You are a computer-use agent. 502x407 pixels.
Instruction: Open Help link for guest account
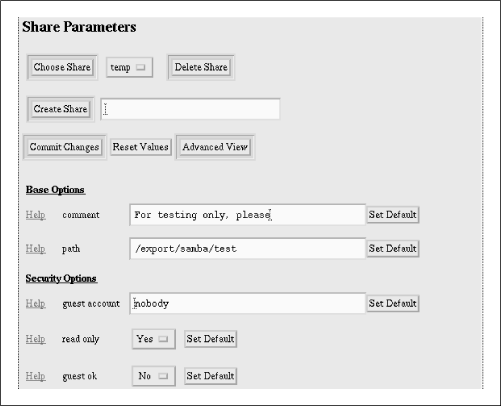36,304
